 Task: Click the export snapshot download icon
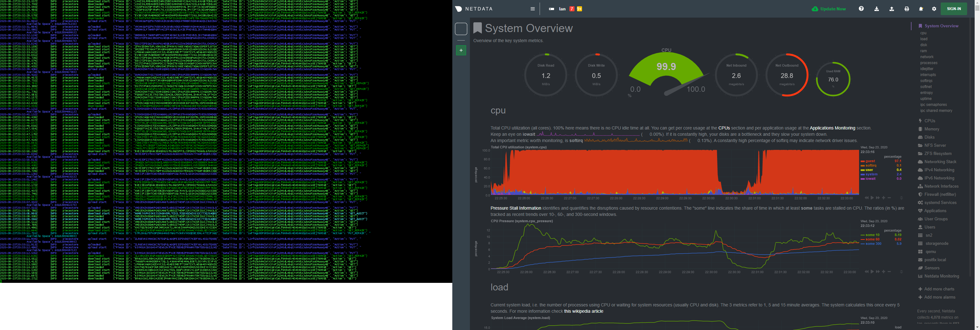pyautogui.click(x=877, y=9)
